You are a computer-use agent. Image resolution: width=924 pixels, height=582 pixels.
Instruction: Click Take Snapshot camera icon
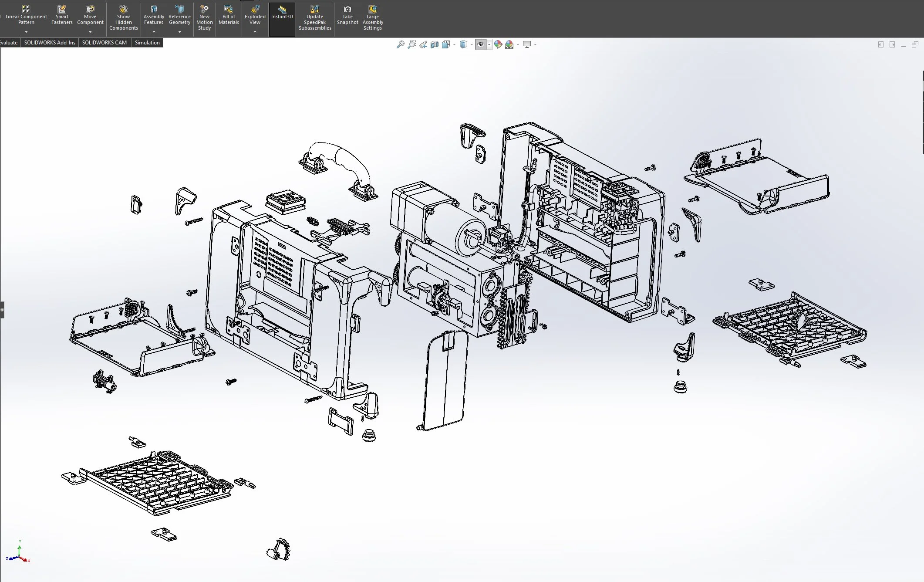(347, 10)
